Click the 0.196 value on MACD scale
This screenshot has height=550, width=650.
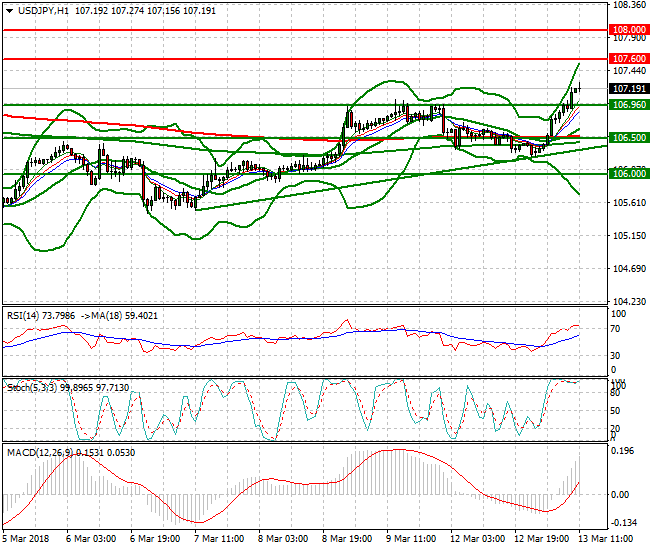[623, 451]
